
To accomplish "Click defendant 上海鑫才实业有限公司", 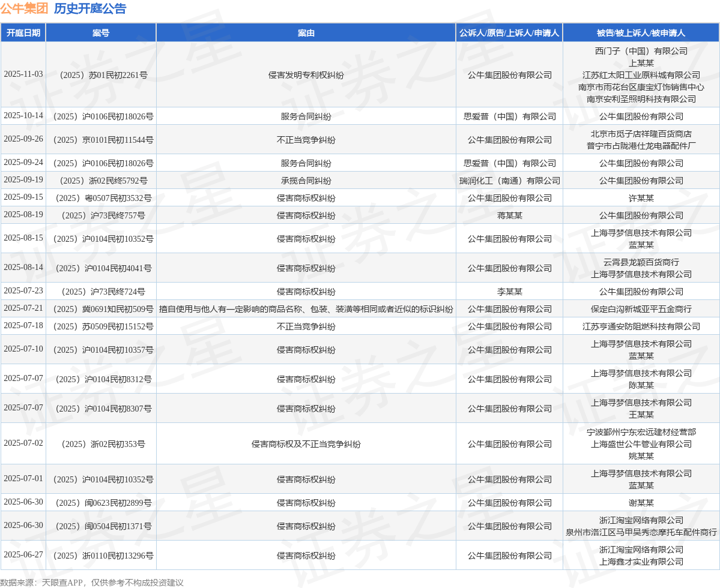I will [641, 562].
